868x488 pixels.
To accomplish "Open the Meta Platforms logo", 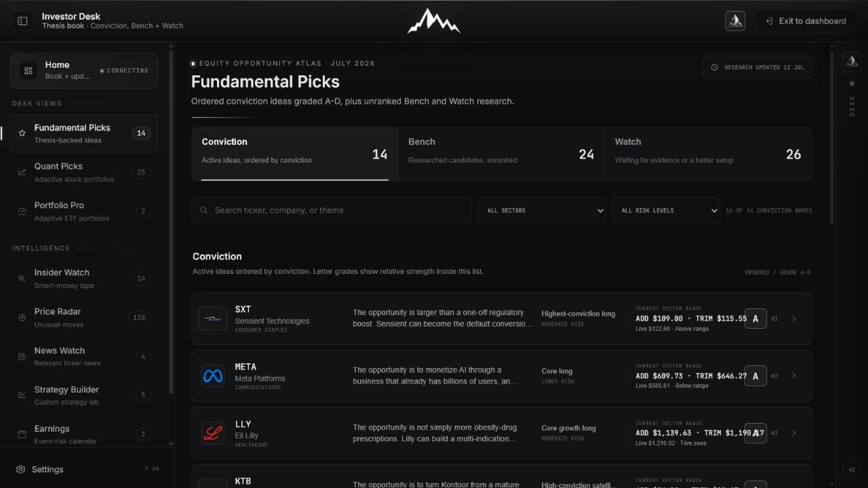I will [x=212, y=375].
